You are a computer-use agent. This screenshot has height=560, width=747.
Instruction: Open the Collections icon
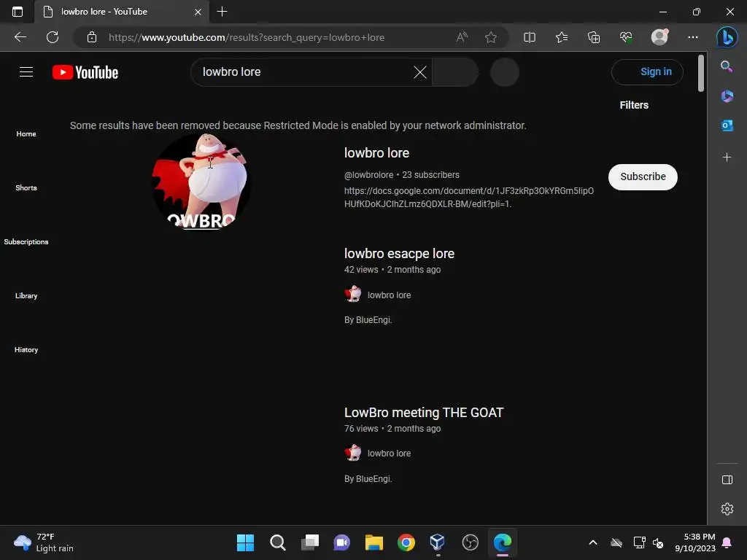click(x=594, y=37)
